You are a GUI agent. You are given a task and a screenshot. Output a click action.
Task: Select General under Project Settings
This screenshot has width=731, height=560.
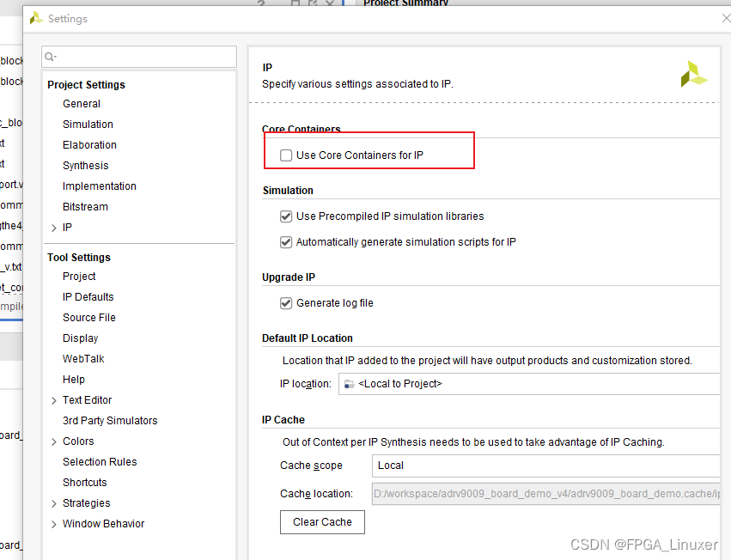(82, 104)
